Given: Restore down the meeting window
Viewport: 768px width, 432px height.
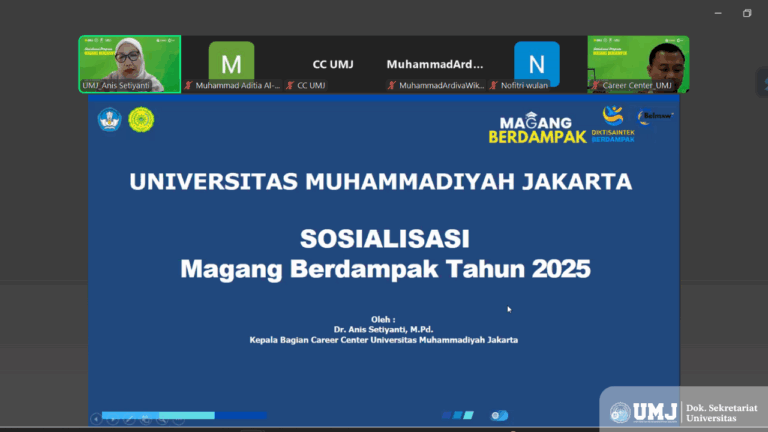Looking at the screenshot, I should (x=747, y=13).
